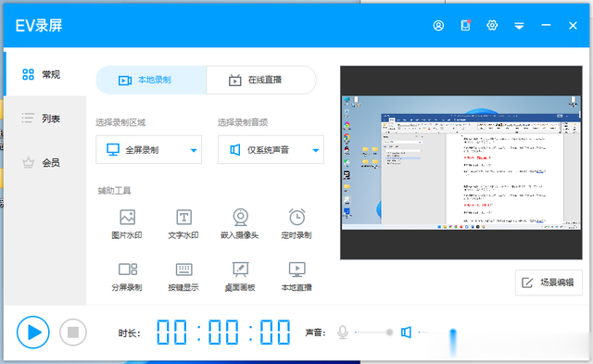Click the 声音 label
The width and height of the screenshot is (593, 364).
315,333
